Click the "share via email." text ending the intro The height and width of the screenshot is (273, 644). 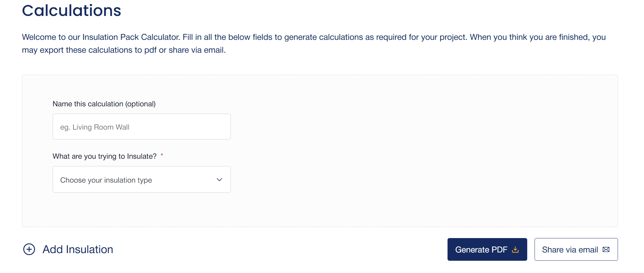point(197,50)
